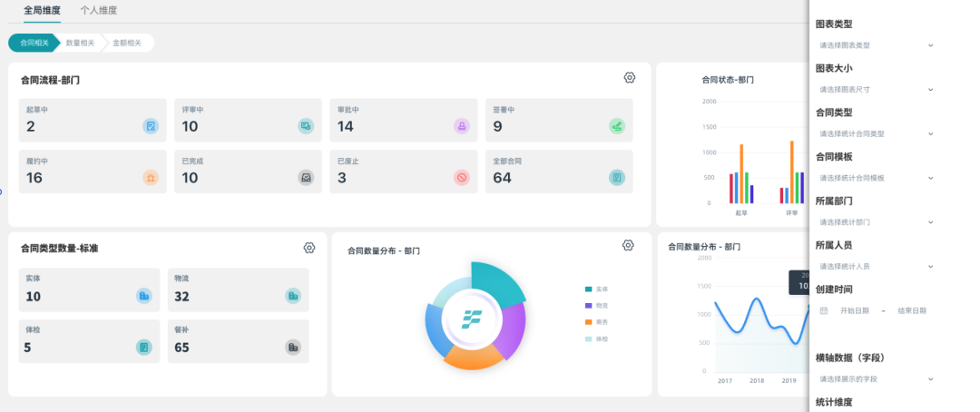Open the 横轴数据（字段） dropdown
980x412 pixels.
pyautogui.click(x=877, y=378)
